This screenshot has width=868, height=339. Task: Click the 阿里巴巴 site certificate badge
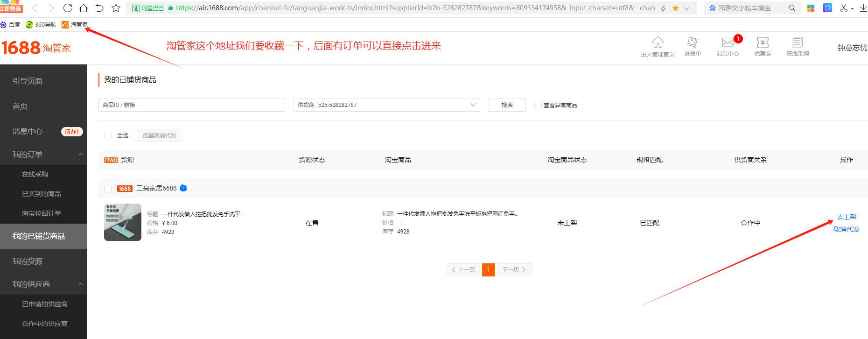click(148, 8)
